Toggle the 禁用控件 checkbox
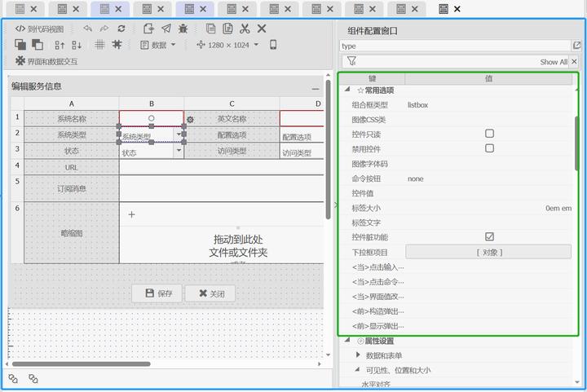The height and width of the screenshot is (392, 587). coord(489,148)
